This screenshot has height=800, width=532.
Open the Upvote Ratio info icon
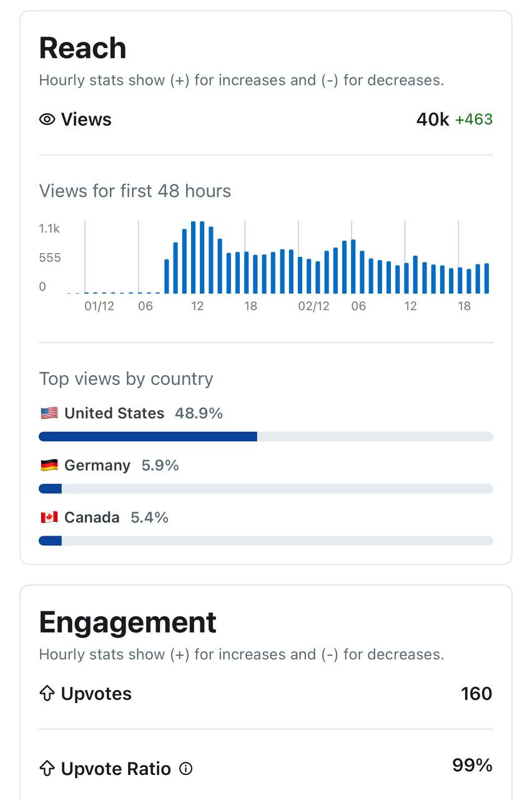point(185,769)
